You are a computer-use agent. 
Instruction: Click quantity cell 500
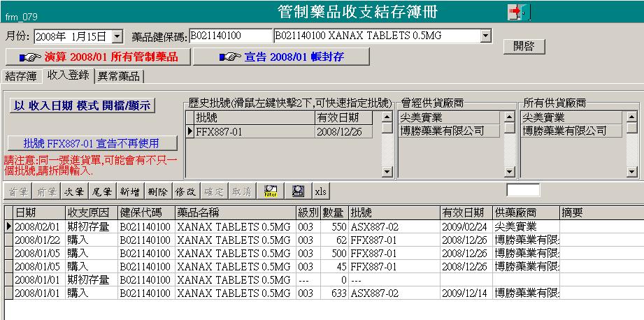point(334,253)
